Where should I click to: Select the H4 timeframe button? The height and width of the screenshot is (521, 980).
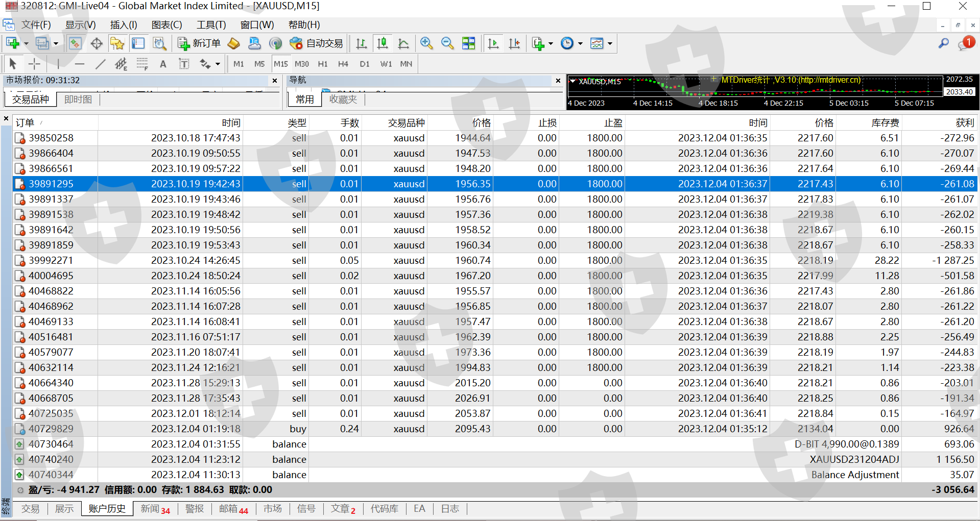pyautogui.click(x=343, y=64)
